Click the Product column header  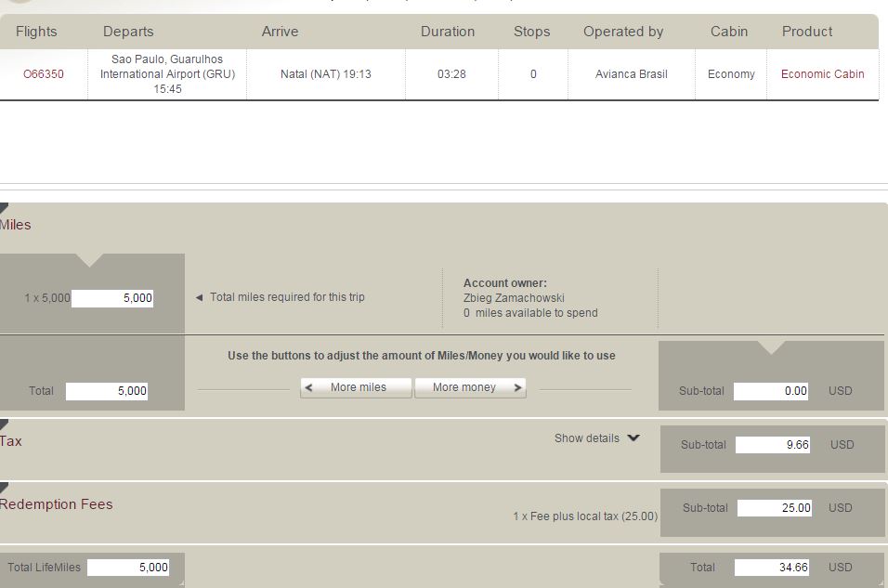click(807, 32)
